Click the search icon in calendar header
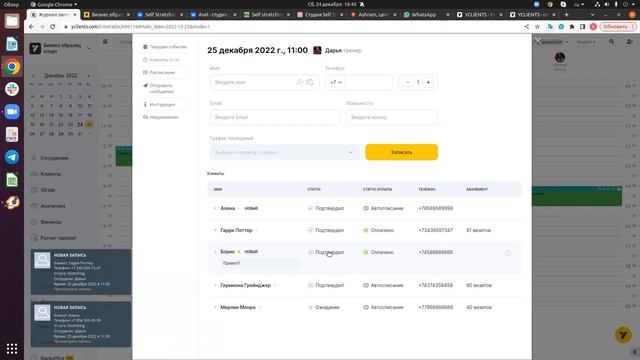Image resolution: width=640 pixels, height=360 pixels. pos(611,42)
